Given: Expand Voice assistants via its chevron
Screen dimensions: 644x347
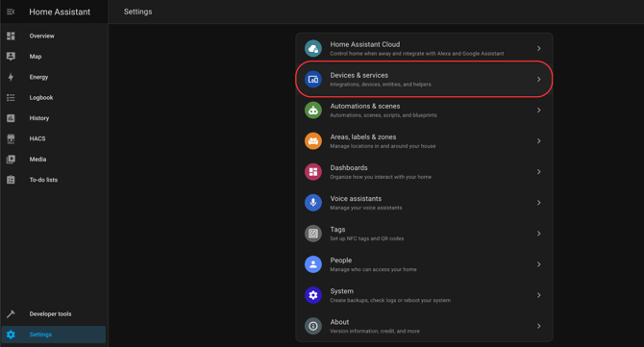Looking at the screenshot, I should (538, 203).
